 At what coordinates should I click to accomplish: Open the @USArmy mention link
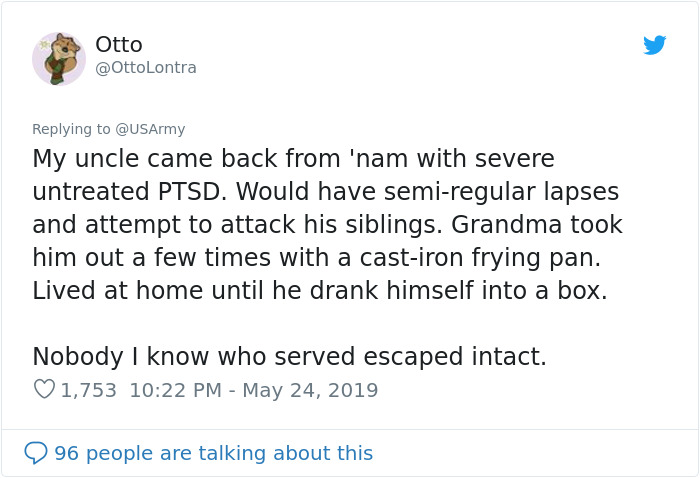(x=150, y=129)
